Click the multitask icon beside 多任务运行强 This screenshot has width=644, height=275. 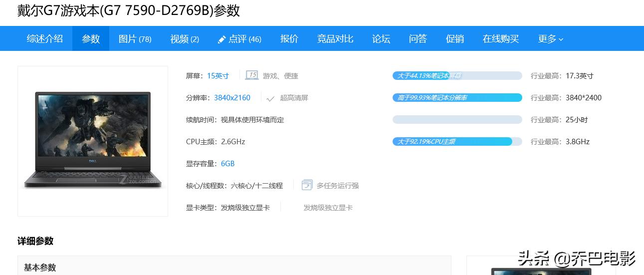coord(307,185)
